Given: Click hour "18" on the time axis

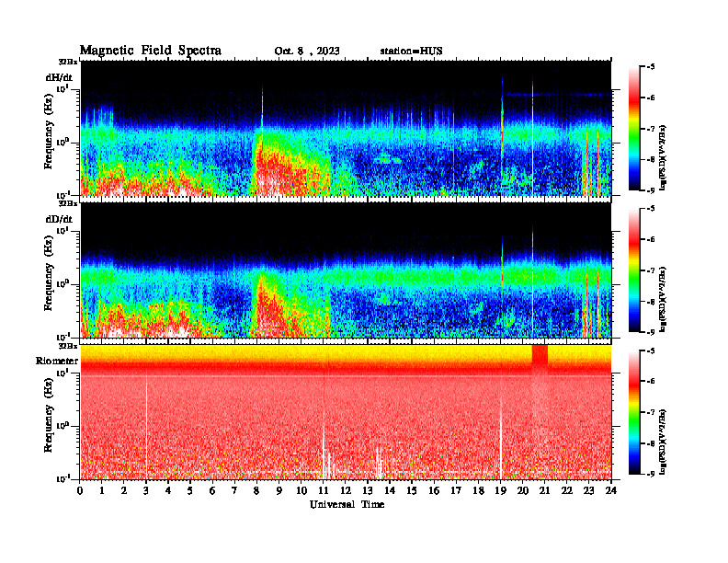Looking at the screenshot, I should point(478,490).
